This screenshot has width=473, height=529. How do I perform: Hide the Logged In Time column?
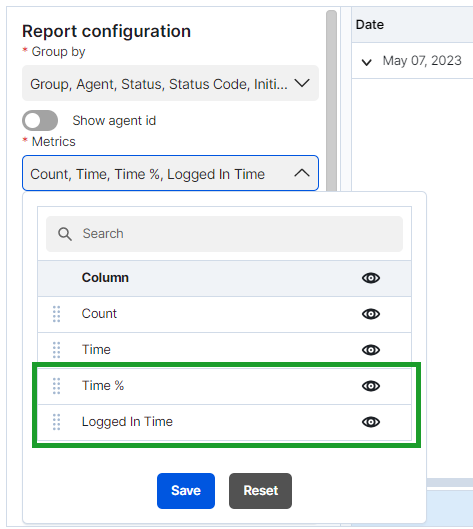[x=371, y=422]
